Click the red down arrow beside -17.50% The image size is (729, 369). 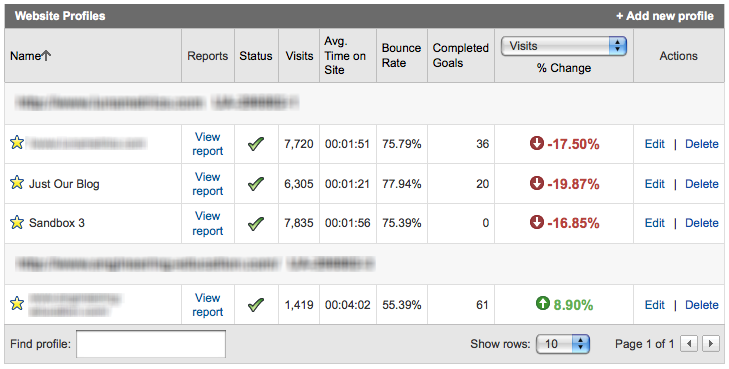(x=537, y=144)
